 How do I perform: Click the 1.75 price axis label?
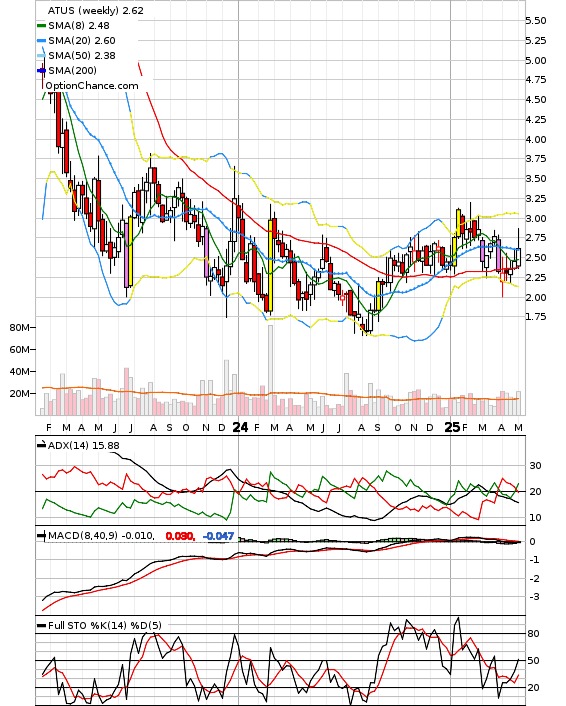pos(536,317)
